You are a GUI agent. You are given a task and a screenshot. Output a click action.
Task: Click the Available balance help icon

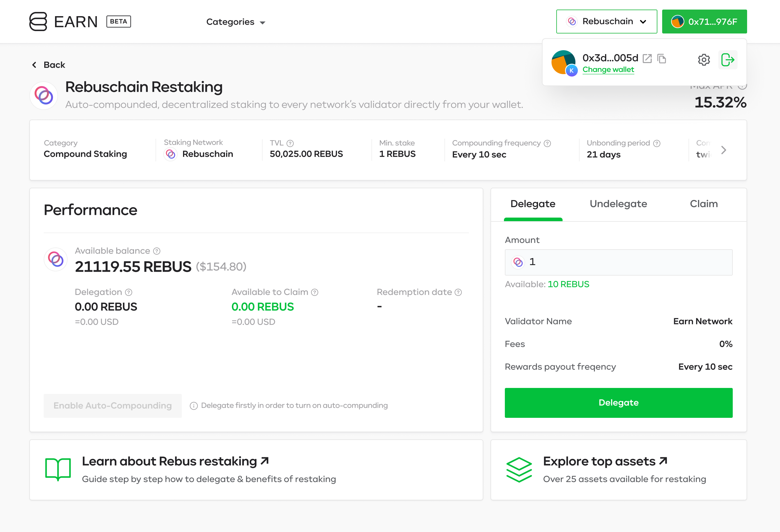pyautogui.click(x=157, y=251)
